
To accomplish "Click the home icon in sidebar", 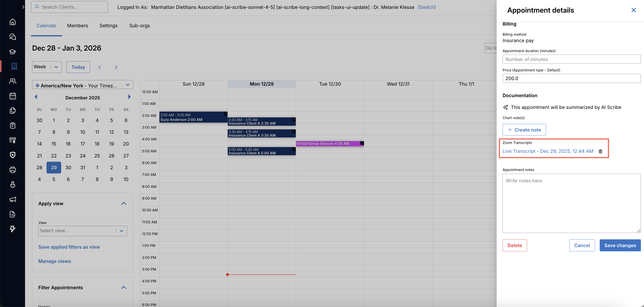I will pyautogui.click(x=12, y=22).
